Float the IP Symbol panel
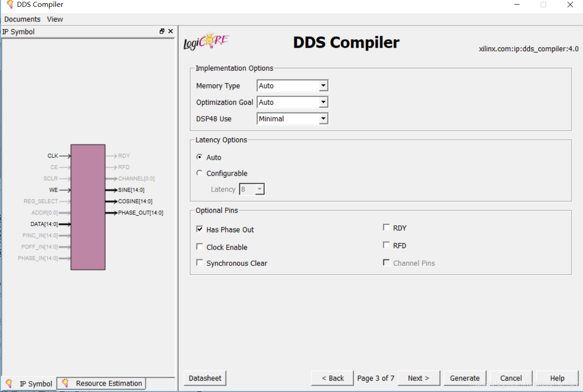 coord(162,31)
